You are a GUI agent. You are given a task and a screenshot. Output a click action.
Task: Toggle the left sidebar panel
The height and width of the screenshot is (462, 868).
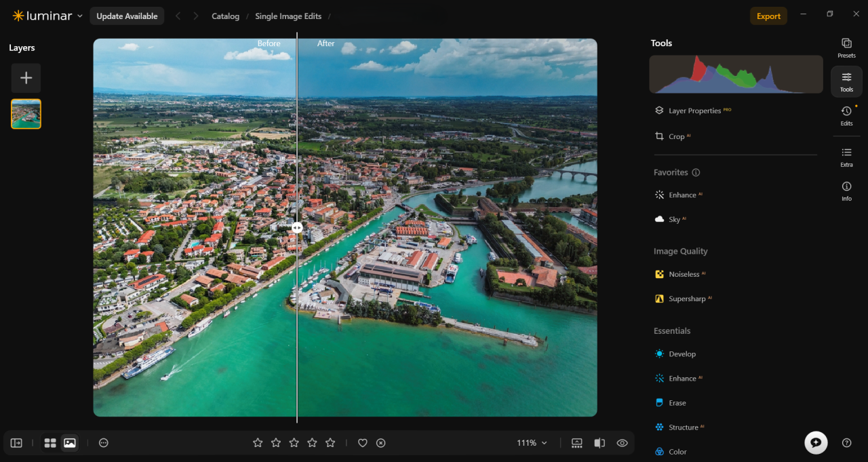click(16, 443)
